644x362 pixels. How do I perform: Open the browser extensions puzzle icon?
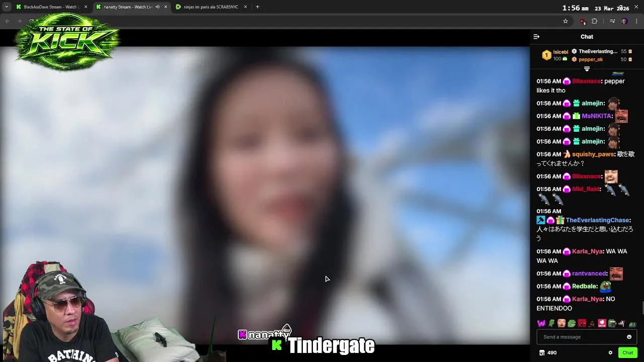point(595,21)
